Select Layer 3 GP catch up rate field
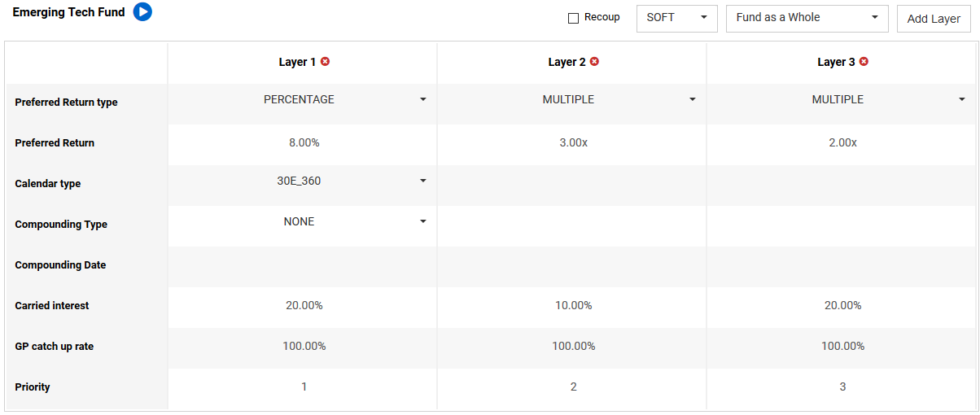The width and height of the screenshot is (980, 415). [842, 347]
